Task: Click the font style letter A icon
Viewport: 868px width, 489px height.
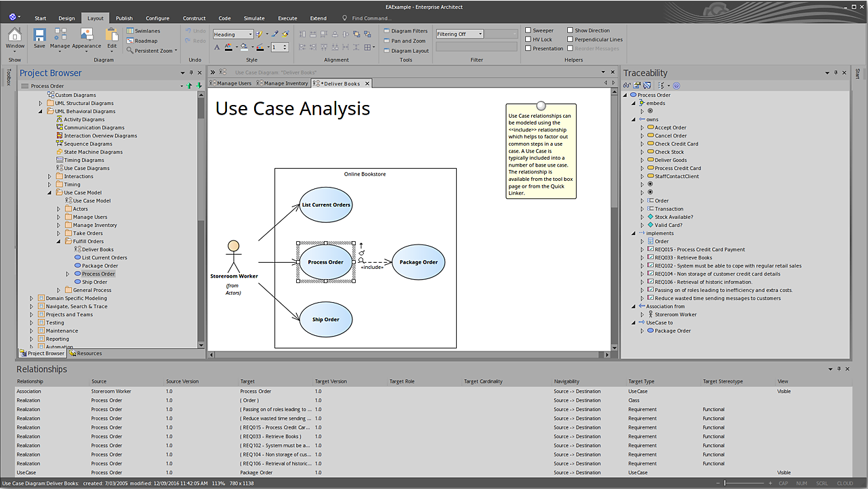Action: [217, 47]
